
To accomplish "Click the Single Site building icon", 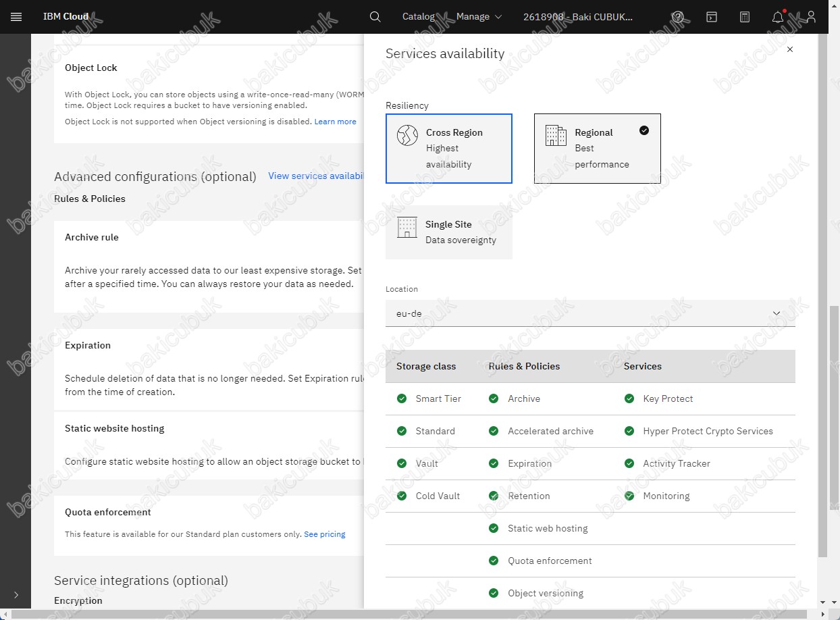I will tap(407, 227).
